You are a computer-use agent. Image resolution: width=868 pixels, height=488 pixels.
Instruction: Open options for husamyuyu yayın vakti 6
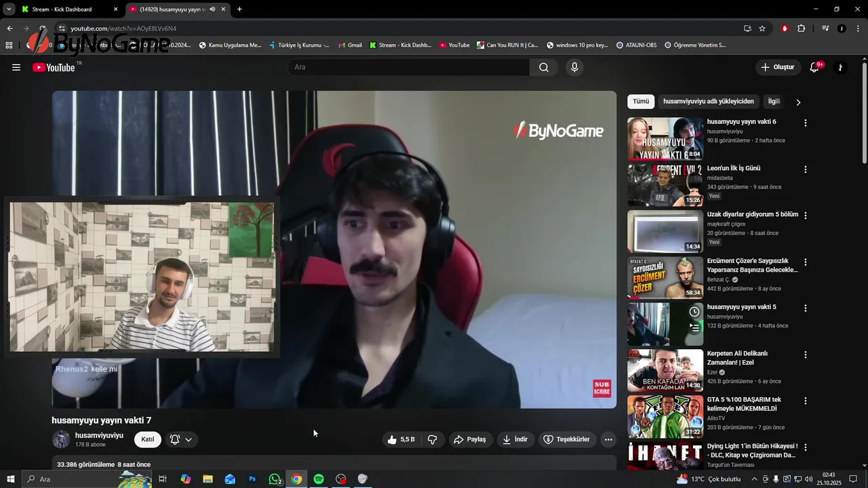tap(806, 123)
